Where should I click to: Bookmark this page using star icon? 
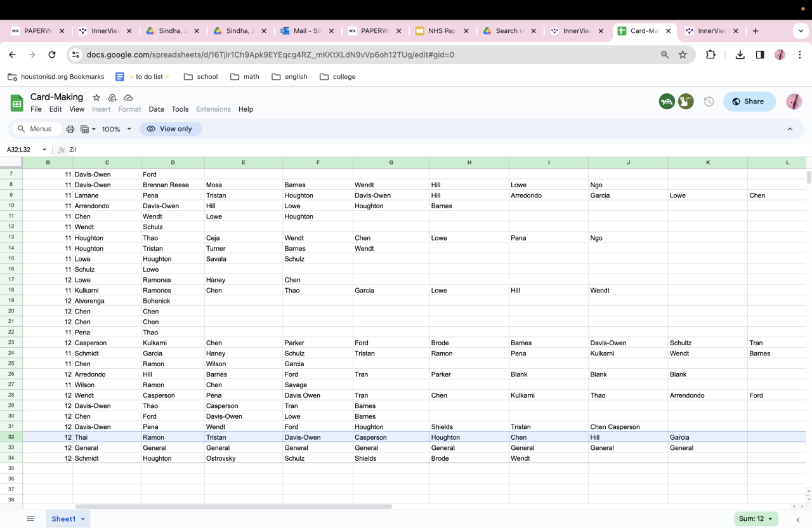[x=683, y=55]
